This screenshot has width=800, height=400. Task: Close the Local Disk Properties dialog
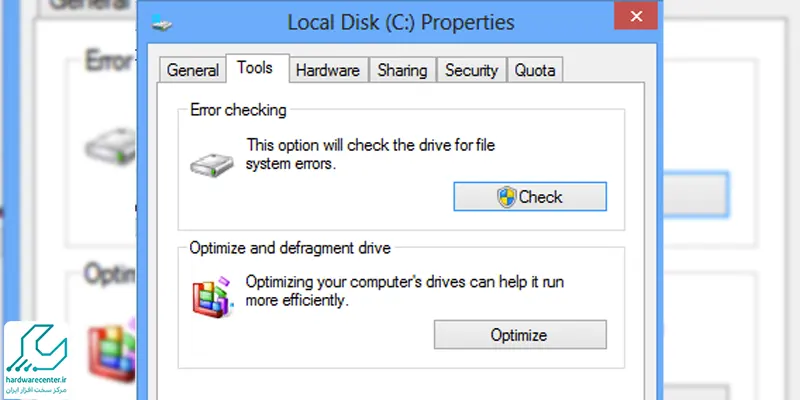(636, 16)
